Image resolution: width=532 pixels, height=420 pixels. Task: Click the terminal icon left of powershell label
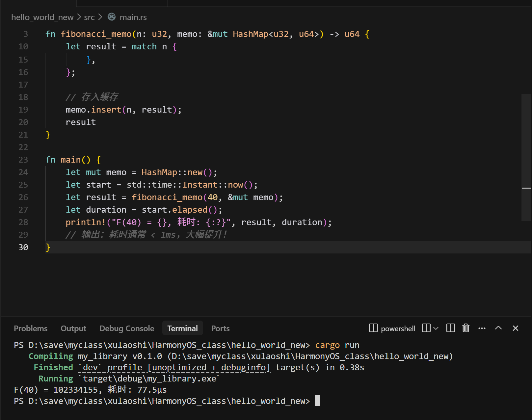pos(373,328)
